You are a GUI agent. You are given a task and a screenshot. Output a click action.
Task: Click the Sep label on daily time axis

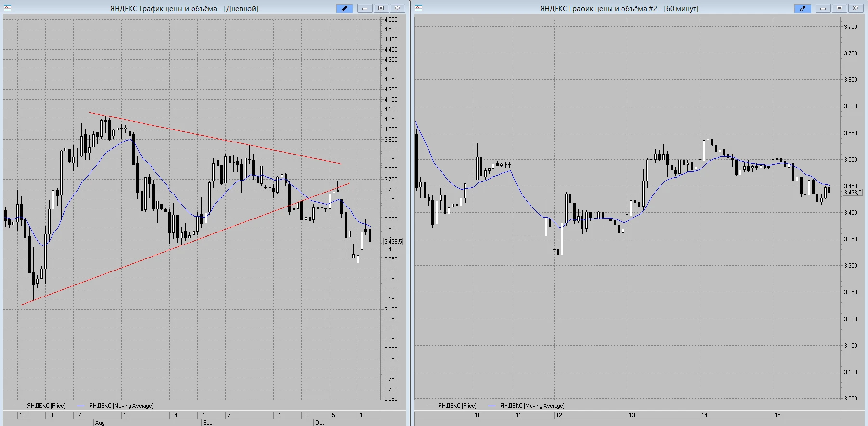[207, 423]
